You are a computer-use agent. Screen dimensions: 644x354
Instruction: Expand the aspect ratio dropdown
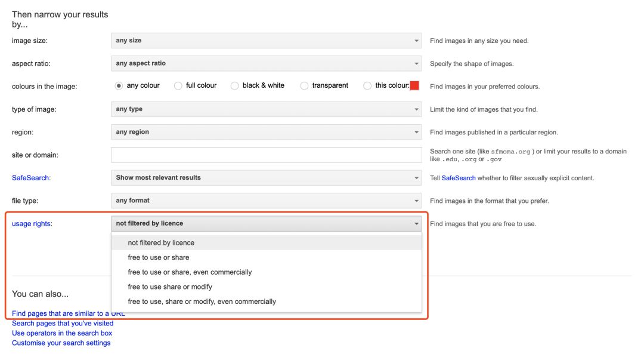click(x=266, y=63)
